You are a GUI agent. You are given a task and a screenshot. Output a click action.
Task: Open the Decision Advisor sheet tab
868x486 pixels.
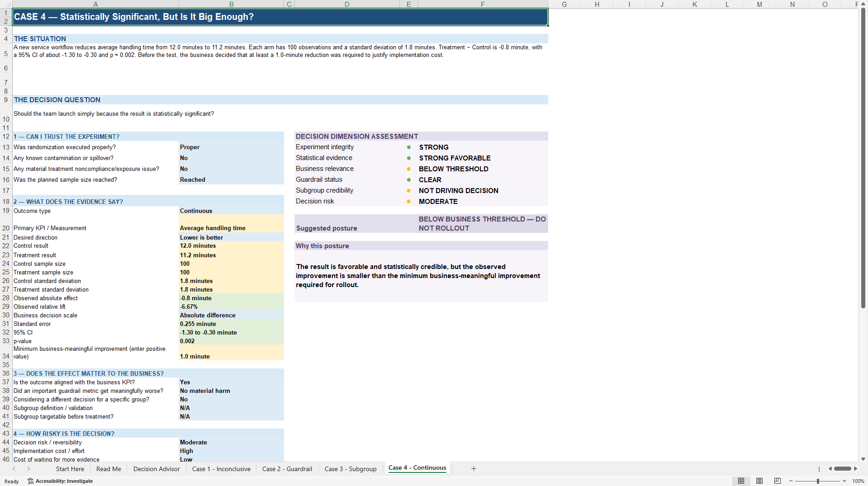click(157, 469)
